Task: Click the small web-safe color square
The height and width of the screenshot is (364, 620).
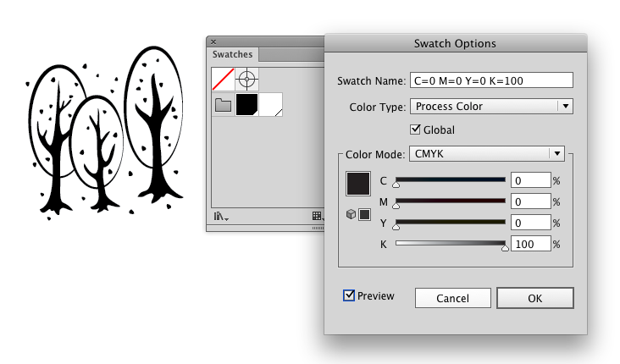Action: pos(364,215)
